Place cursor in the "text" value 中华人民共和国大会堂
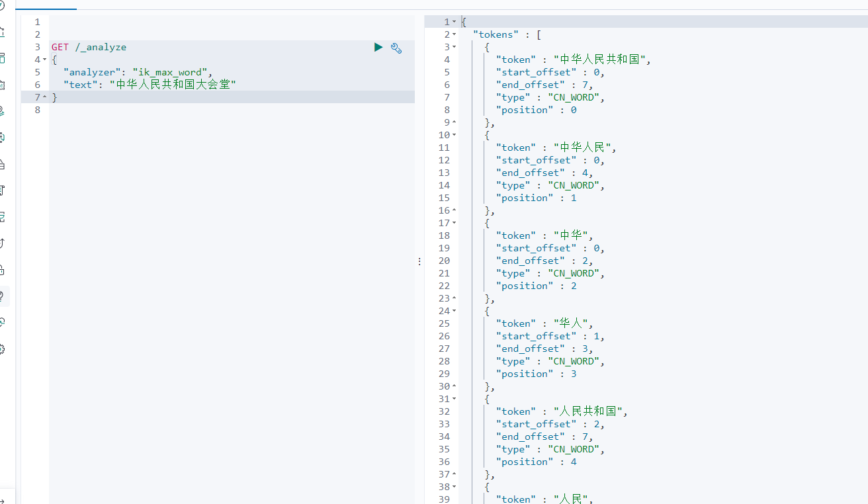This screenshot has width=868, height=504. coord(173,85)
